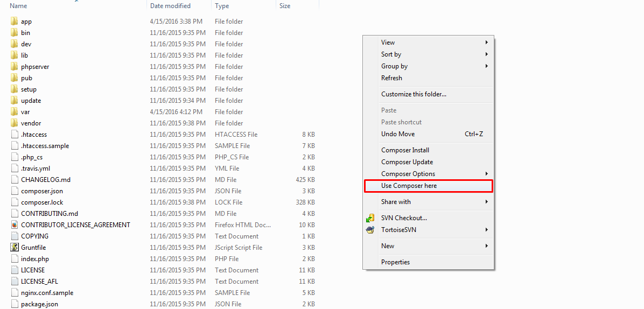
Task: Click the composer.json file icon
Action: 15,191
